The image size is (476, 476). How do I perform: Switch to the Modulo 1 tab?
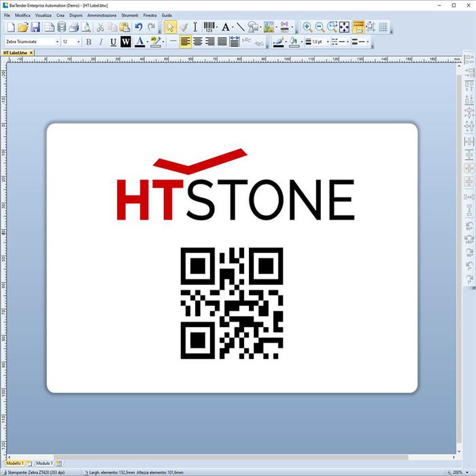point(44,463)
